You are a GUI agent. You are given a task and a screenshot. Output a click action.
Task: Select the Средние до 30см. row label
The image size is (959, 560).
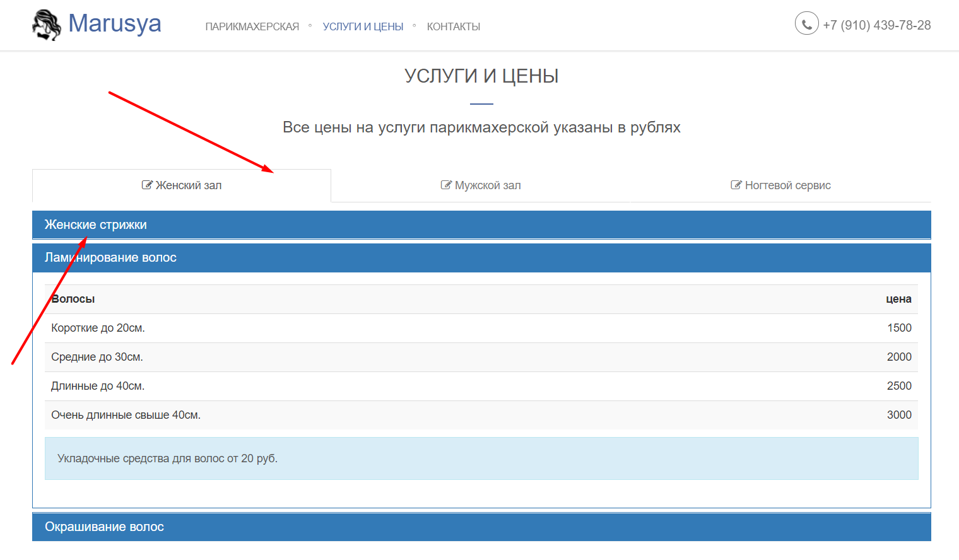tap(97, 357)
